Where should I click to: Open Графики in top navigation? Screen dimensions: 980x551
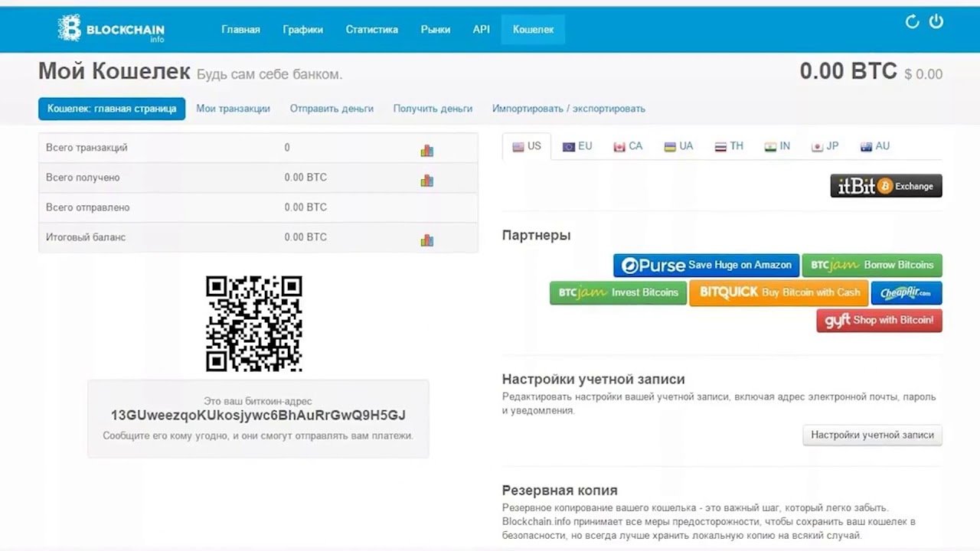click(303, 30)
